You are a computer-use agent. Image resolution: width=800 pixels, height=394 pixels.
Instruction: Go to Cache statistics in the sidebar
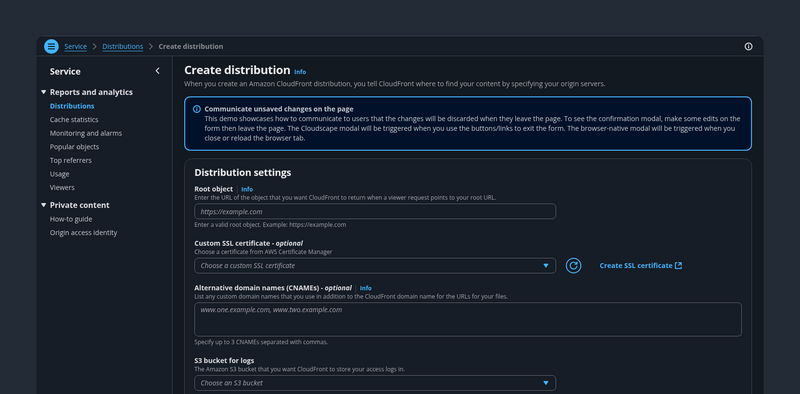click(x=74, y=119)
